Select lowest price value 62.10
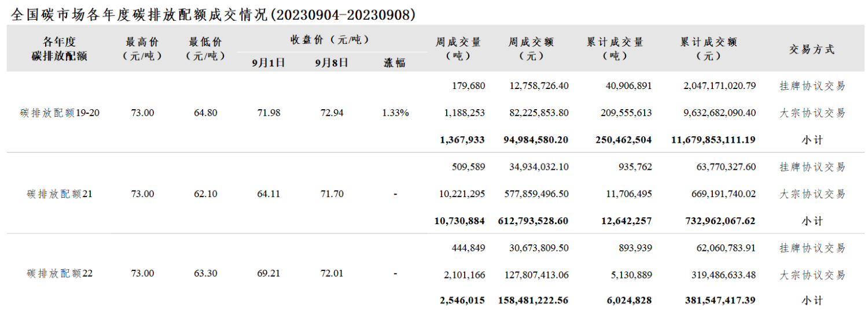The width and height of the screenshot is (868, 312). point(205,194)
